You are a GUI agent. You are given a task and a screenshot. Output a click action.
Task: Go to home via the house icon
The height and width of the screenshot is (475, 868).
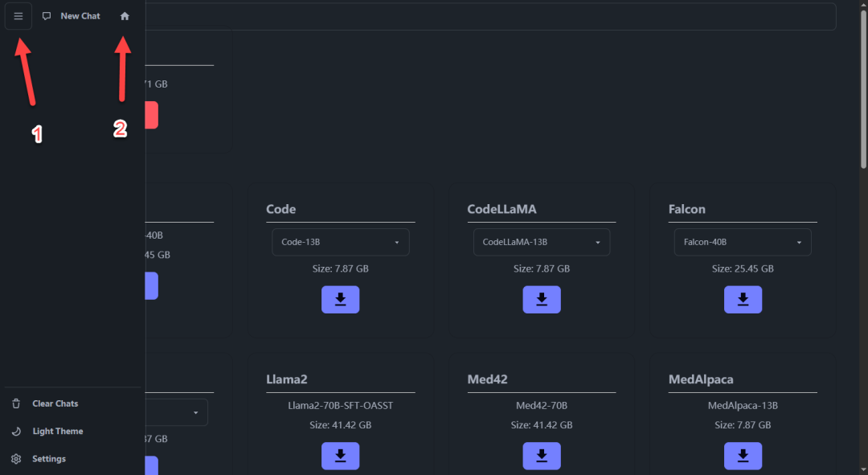tap(125, 16)
